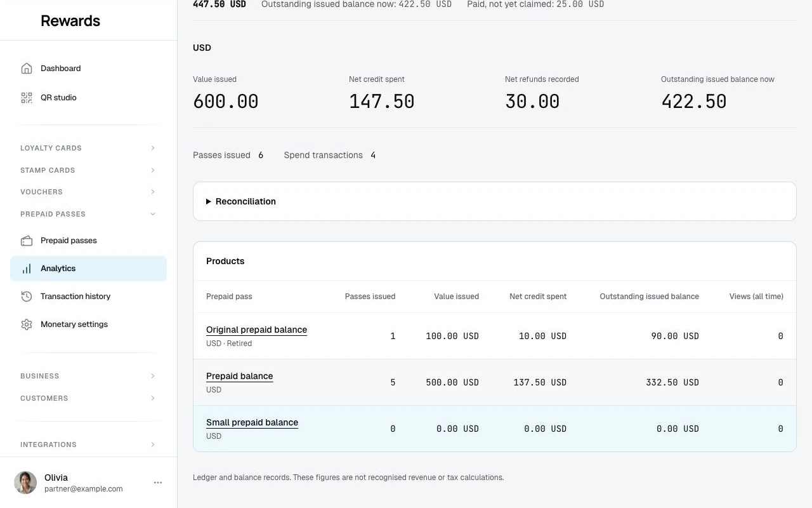Click the Rewards app title
Image resolution: width=812 pixels, height=508 pixels.
coord(70,20)
